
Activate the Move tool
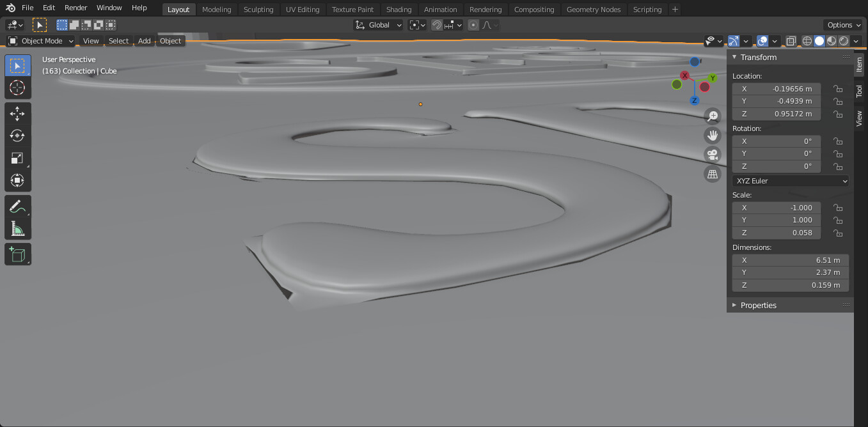(17, 114)
